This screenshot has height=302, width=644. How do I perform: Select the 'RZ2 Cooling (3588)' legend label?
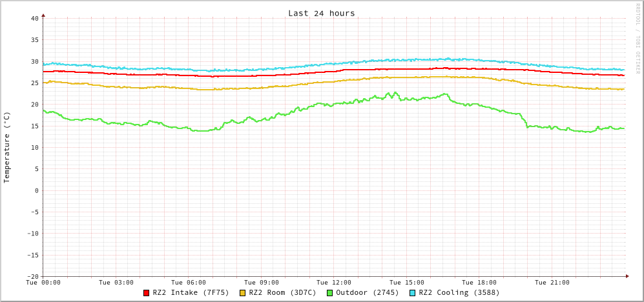point(459,293)
